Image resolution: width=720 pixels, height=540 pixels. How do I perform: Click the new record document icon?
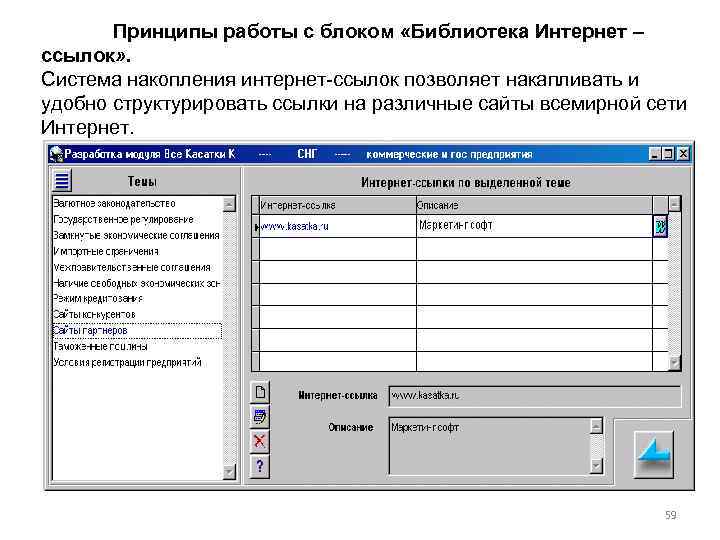260,392
